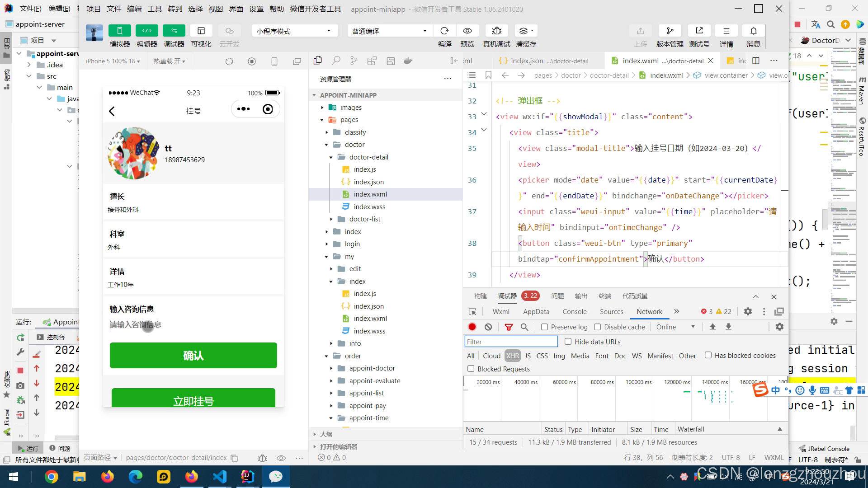The width and height of the screenshot is (868, 488).
Task: Click the real device debug icon
Action: 496,31
